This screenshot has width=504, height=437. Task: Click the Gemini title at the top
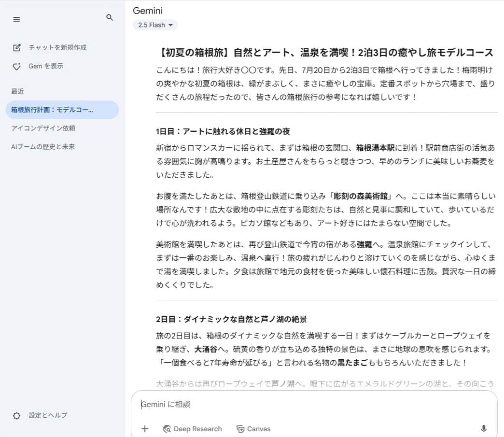[148, 10]
